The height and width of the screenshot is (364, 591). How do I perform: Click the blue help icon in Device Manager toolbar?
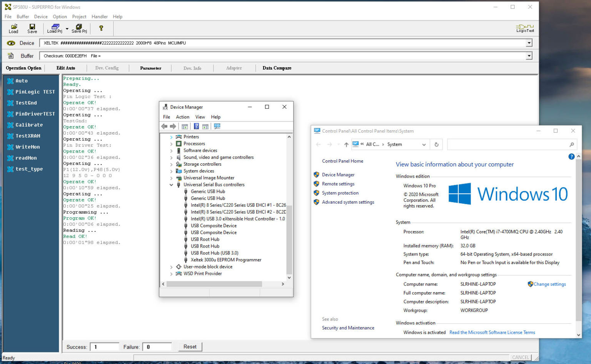click(x=196, y=126)
